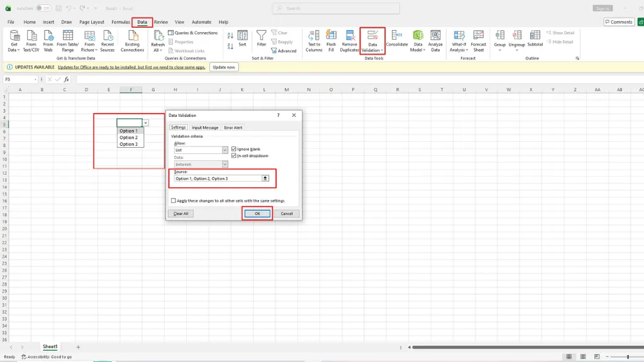Launch Text to Columns wizard
The width and height of the screenshot is (644, 362).
(x=314, y=41)
